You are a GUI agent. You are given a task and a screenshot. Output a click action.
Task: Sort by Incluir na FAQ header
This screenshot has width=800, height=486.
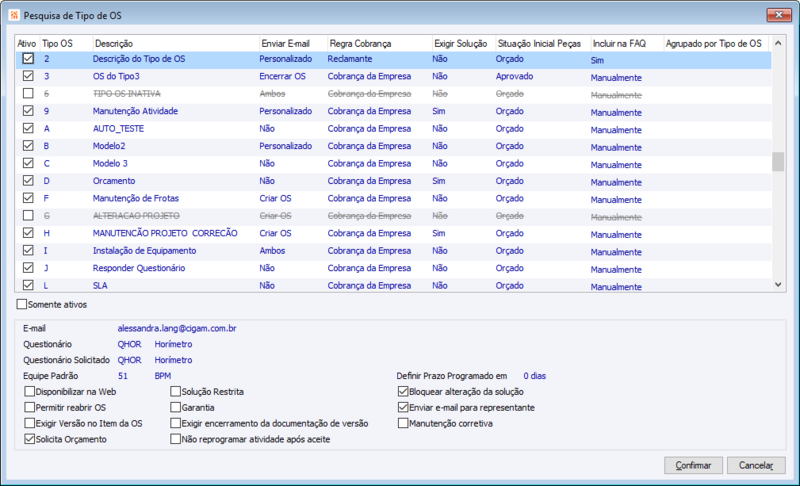[619, 43]
